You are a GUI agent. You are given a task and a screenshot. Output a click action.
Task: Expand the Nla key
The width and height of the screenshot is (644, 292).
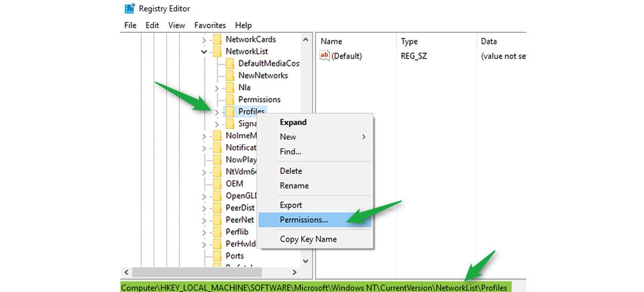coord(217,87)
